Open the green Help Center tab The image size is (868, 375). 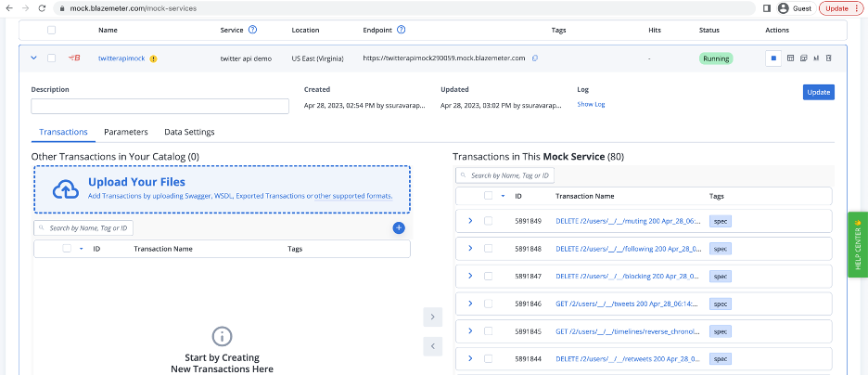pyautogui.click(x=858, y=244)
